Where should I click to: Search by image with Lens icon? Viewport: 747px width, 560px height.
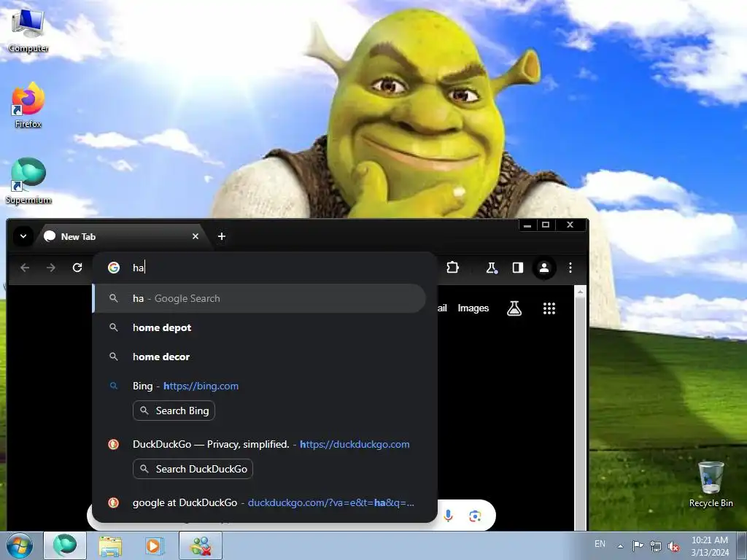[474, 516]
